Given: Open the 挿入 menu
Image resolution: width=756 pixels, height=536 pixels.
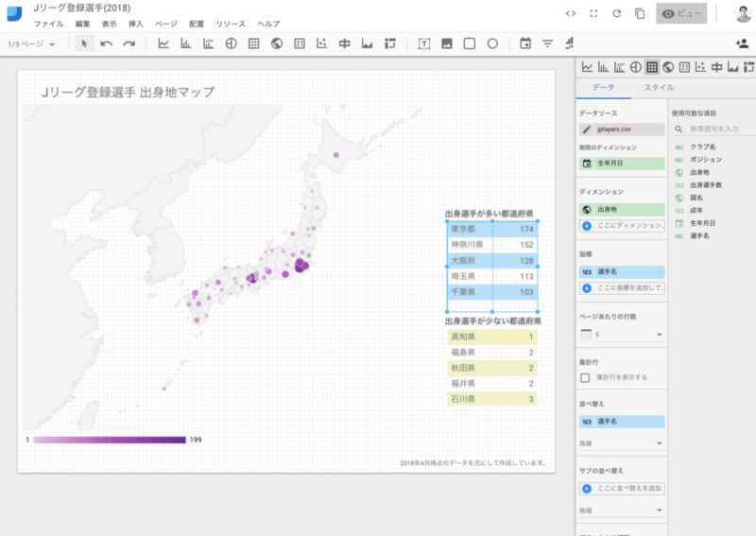Looking at the screenshot, I should [x=135, y=24].
